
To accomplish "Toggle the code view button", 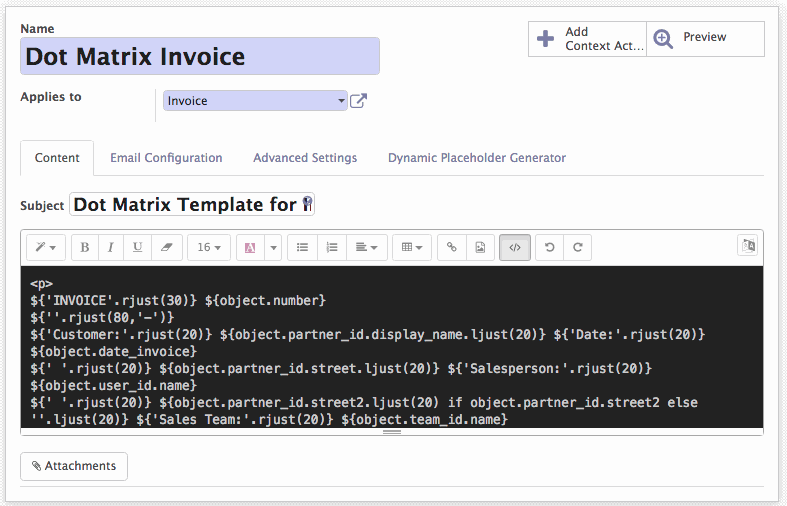I will [x=515, y=247].
